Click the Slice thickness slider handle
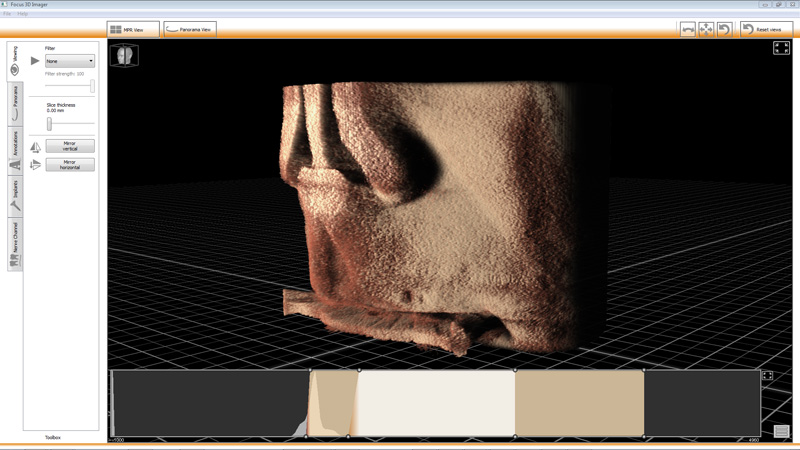Viewport: 800px width, 450px height. click(x=49, y=124)
